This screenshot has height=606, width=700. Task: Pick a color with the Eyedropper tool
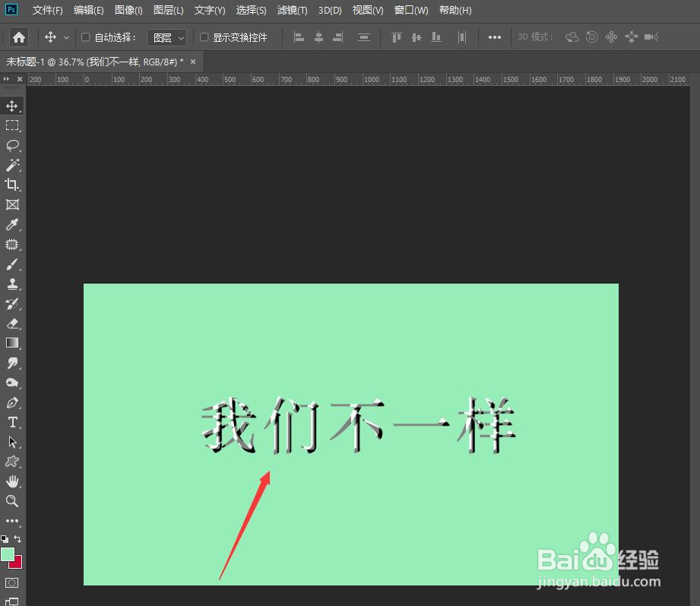[12, 224]
